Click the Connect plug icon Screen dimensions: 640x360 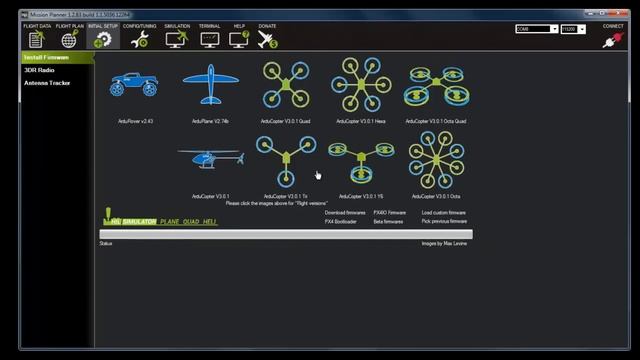[613, 40]
